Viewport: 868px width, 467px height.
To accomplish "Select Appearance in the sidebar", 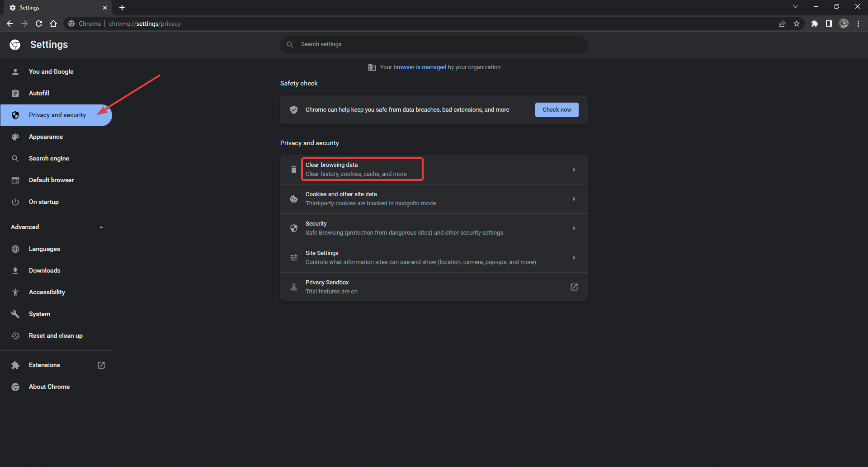I will 46,137.
